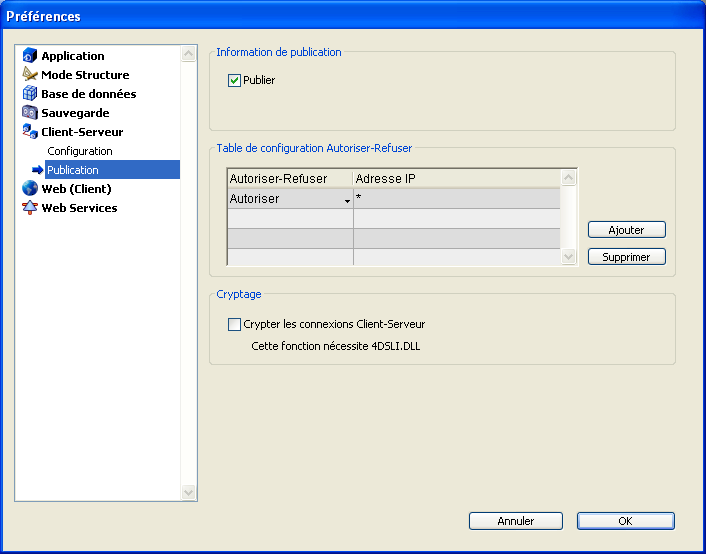Click the blue arrow beside Publication
Viewport: 706px width, 554px height.
pyautogui.click(x=38, y=170)
